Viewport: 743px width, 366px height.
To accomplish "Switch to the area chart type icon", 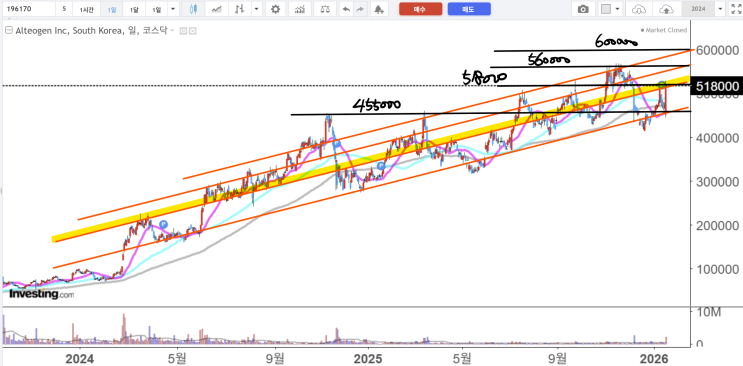I will (217, 9).
